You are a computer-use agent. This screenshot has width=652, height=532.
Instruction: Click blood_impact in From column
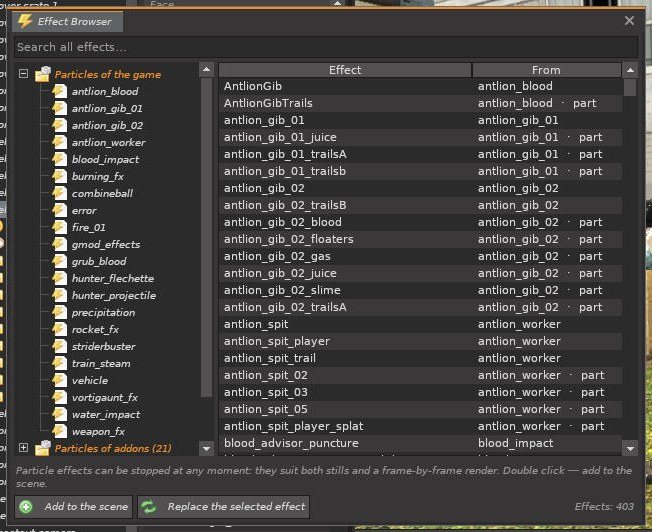click(516, 443)
